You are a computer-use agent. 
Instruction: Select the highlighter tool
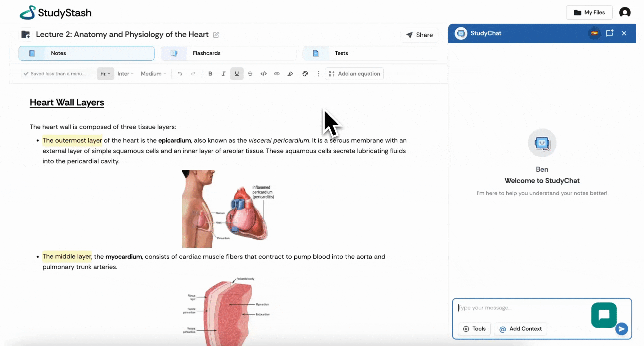coord(290,74)
